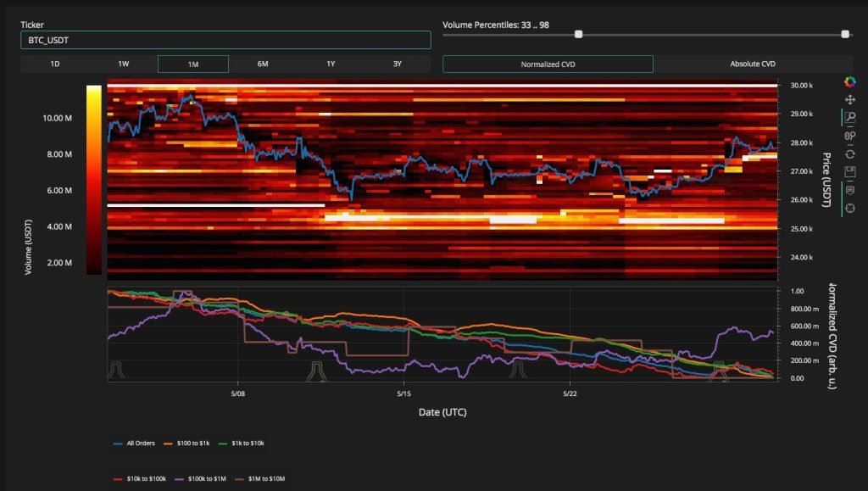
Task: Select the Pan tool in the chart toolbar
Action: pos(849,100)
